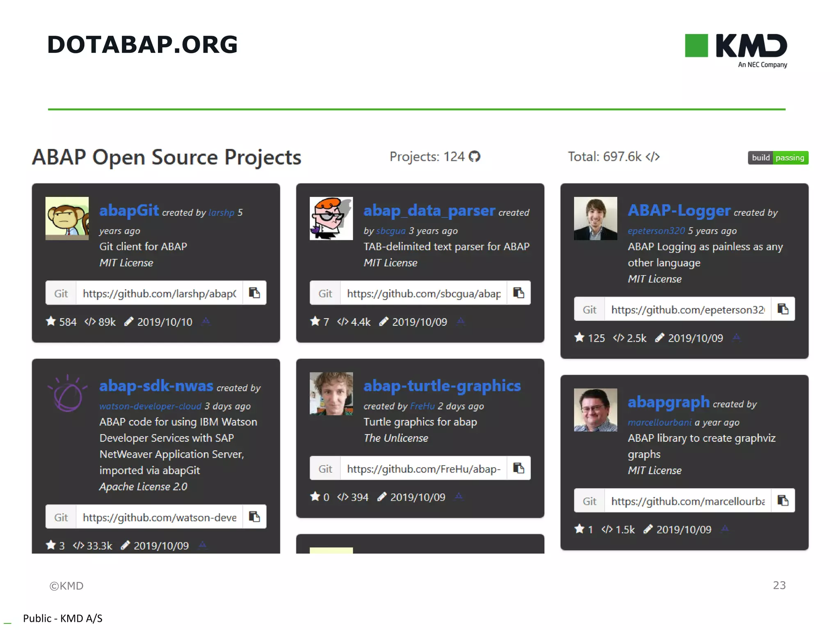Copy the ABAP-Logger Git URL
The image size is (840, 630).
coord(783,309)
